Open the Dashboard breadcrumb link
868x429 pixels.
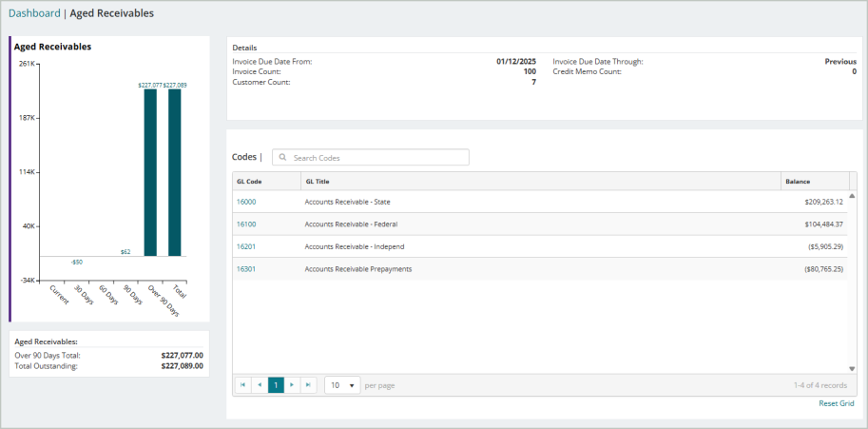(34, 13)
